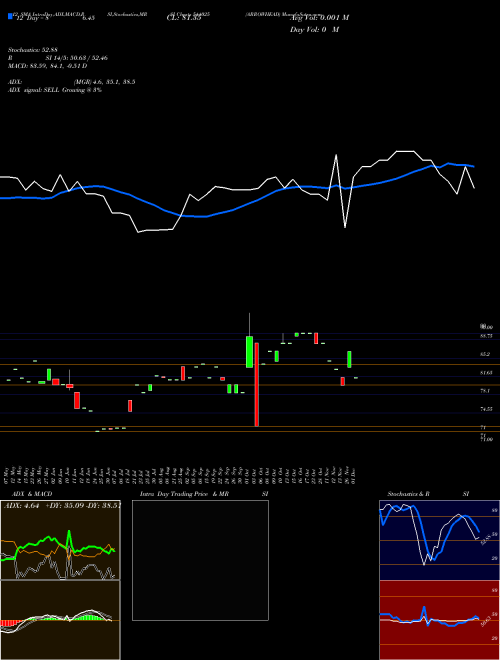
Task: Click the 'ADX: 4.64 +DY: 35.09 -DY: 38.51' header
Action: pyautogui.click(x=62, y=506)
